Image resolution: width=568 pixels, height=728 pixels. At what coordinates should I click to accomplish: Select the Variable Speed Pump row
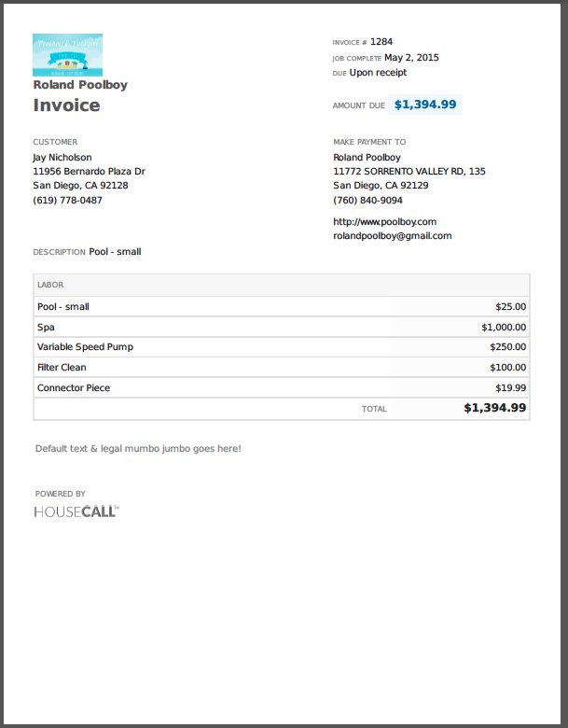point(282,347)
